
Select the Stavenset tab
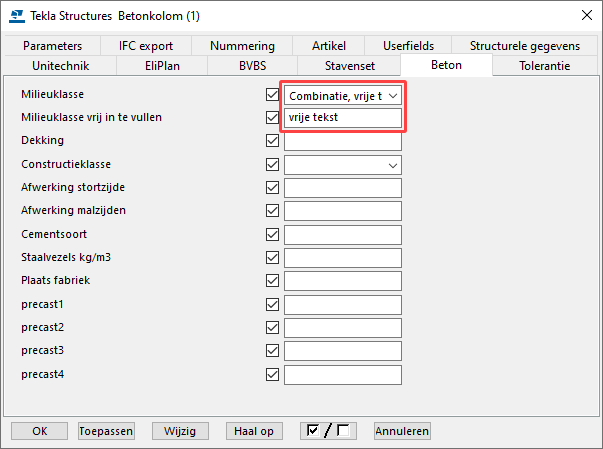point(350,66)
